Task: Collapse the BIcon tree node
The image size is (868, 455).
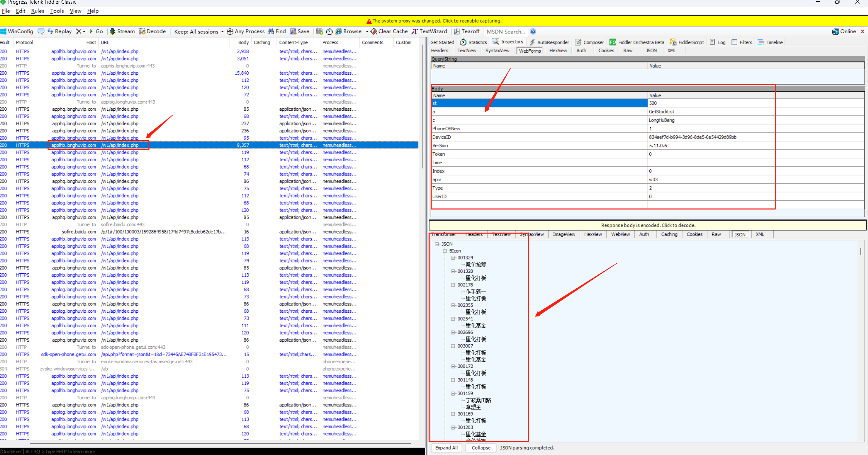Action: tap(445, 251)
